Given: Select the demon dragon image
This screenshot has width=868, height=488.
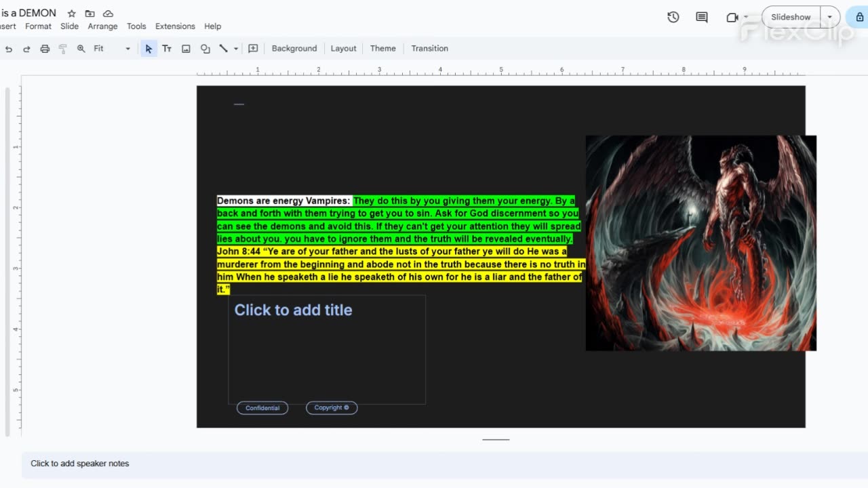Looking at the screenshot, I should (x=701, y=243).
